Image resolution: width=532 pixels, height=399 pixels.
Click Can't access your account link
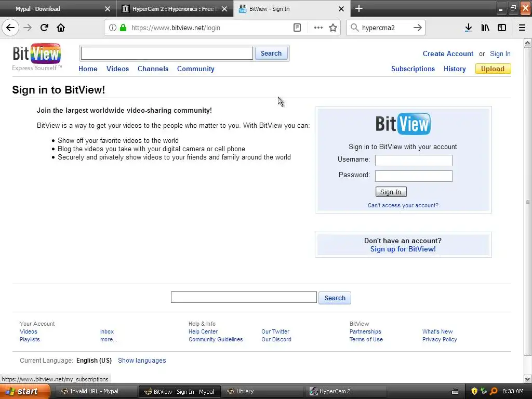tap(403, 205)
